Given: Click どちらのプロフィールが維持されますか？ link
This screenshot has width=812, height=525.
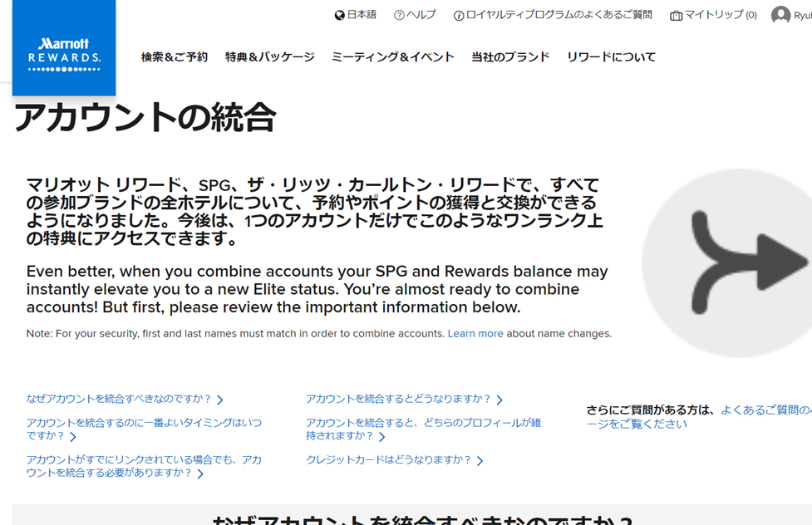Looking at the screenshot, I should click(423, 429).
